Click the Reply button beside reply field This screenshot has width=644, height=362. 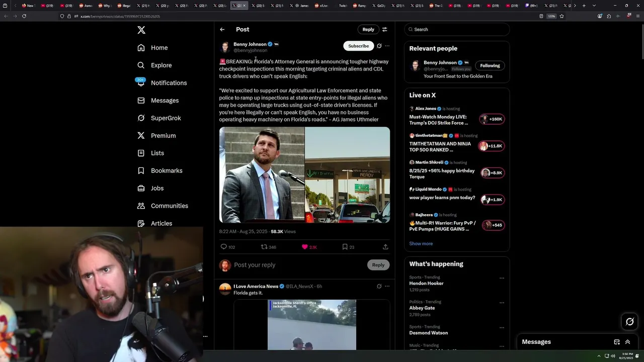point(378,265)
